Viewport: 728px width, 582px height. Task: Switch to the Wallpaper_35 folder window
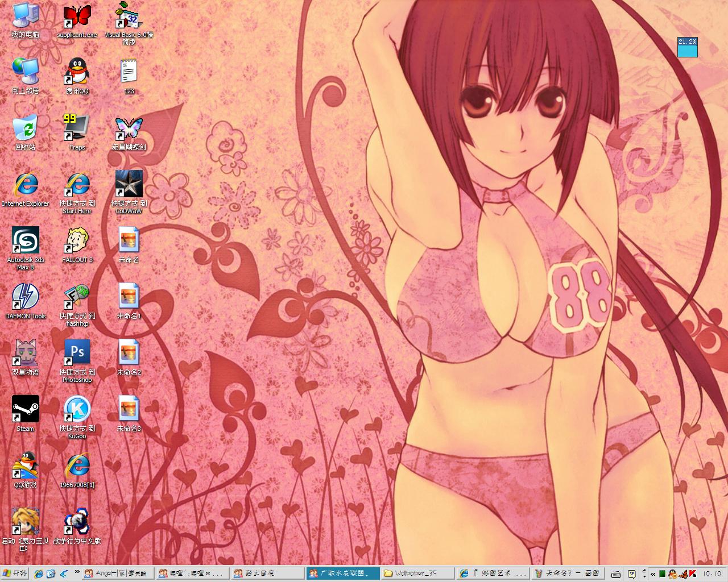pyautogui.click(x=418, y=573)
